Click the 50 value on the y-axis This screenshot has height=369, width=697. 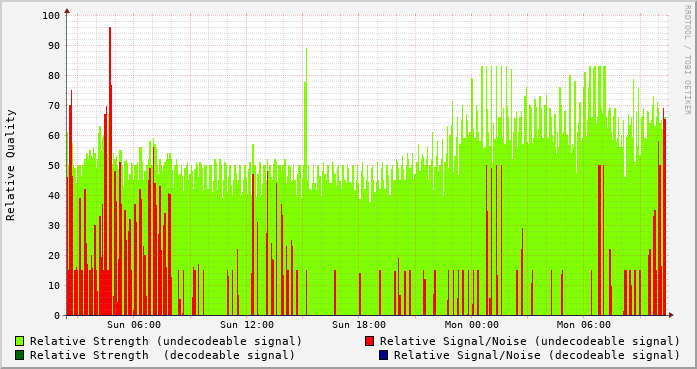(x=54, y=166)
